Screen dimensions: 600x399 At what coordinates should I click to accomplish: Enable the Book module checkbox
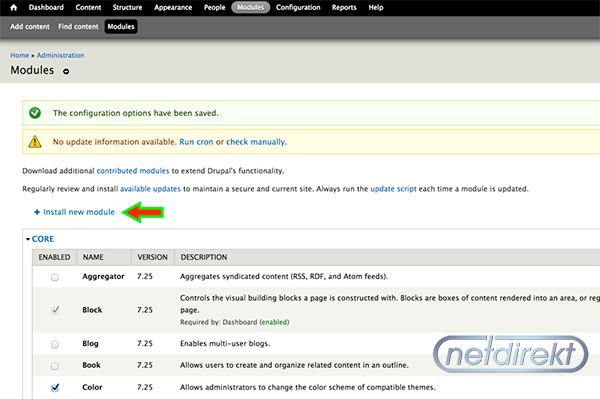[x=55, y=366]
